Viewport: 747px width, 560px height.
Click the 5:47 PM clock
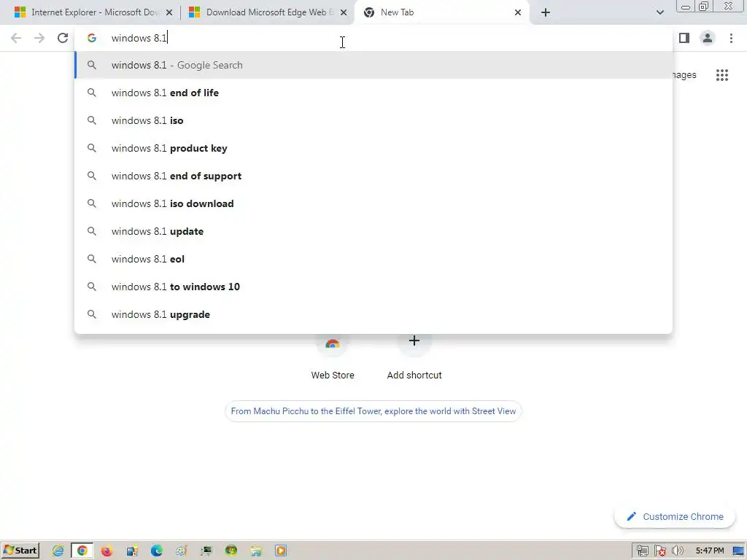point(709,551)
